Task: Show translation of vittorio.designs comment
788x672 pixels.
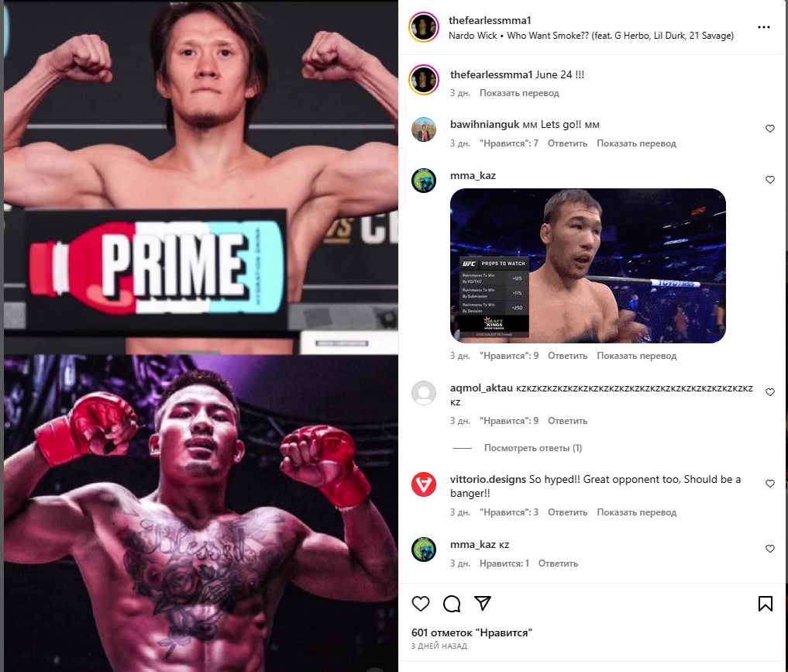Action: pyautogui.click(x=636, y=512)
